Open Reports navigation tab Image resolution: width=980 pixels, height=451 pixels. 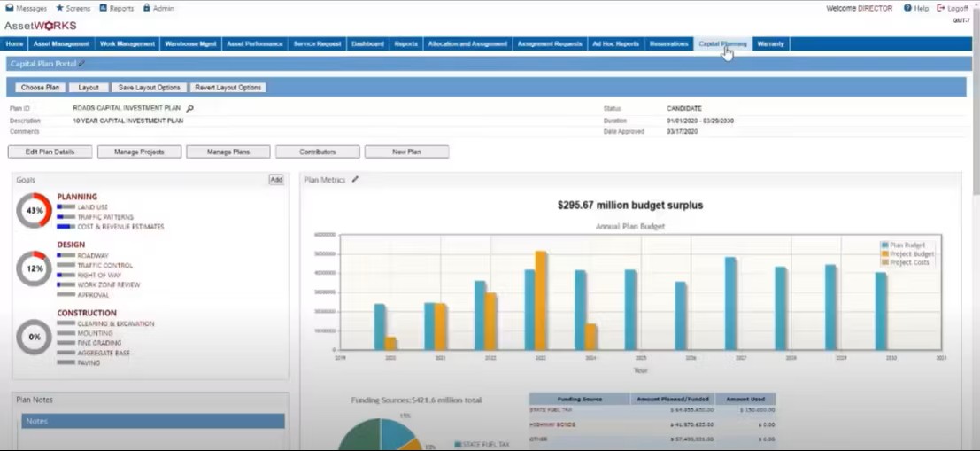[x=405, y=43]
